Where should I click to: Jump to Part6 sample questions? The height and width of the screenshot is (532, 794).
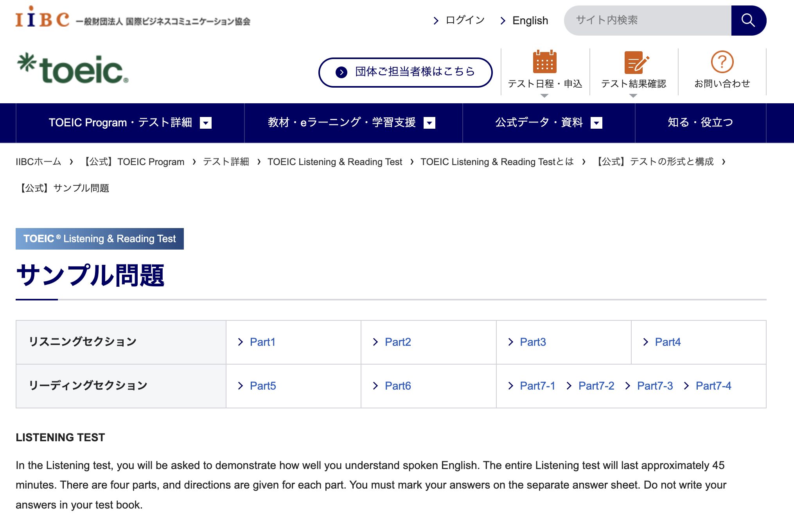(398, 386)
